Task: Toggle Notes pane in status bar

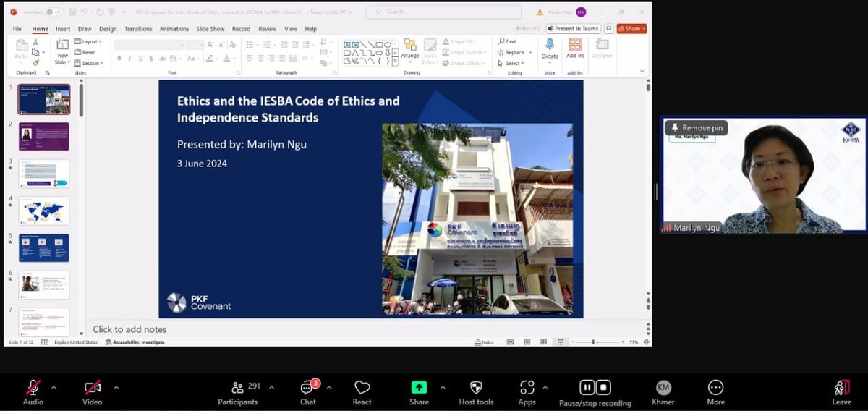Action: (x=485, y=342)
